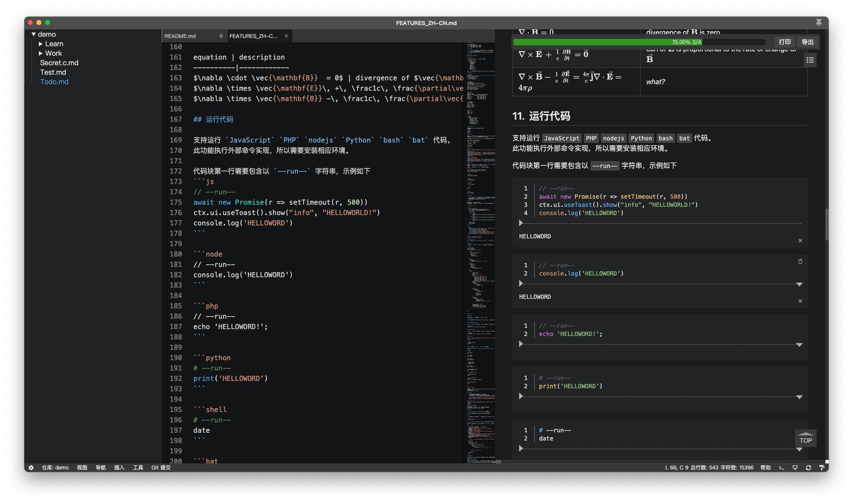Click Git 提交 in status bar

pyautogui.click(x=161, y=467)
